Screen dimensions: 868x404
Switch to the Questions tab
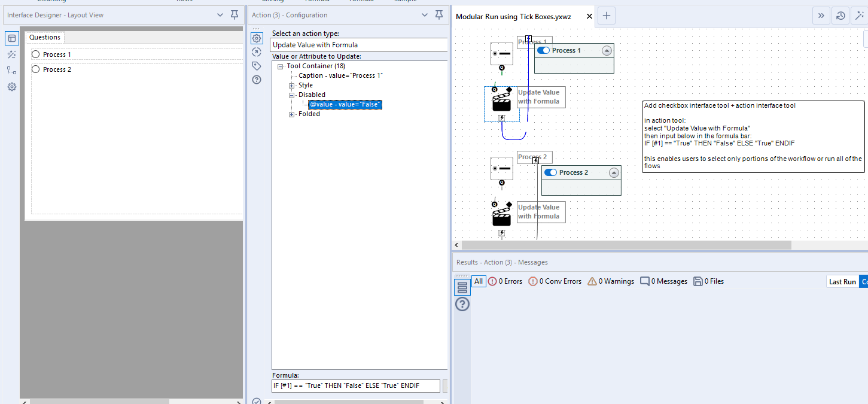44,37
